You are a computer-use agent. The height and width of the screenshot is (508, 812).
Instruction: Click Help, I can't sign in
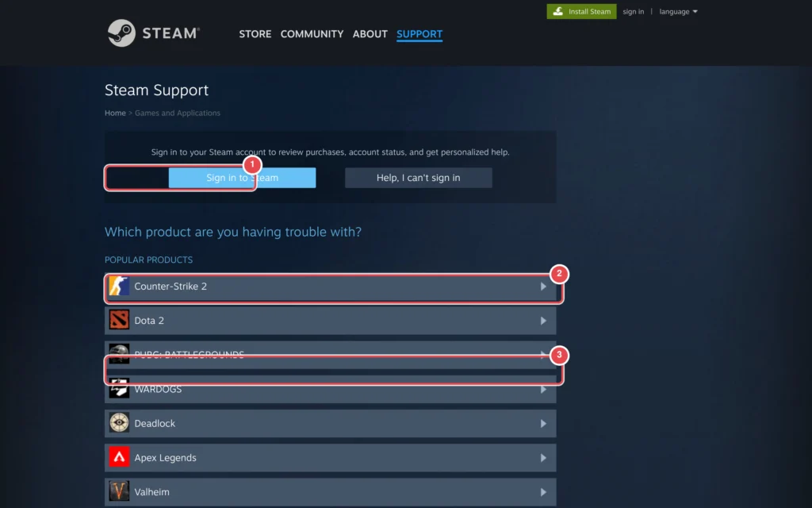(419, 178)
